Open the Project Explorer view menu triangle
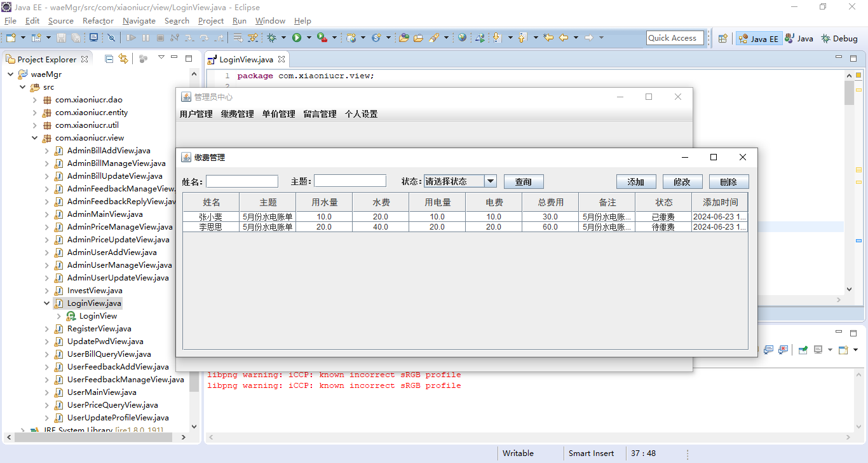The image size is (868, 463). 161,58
